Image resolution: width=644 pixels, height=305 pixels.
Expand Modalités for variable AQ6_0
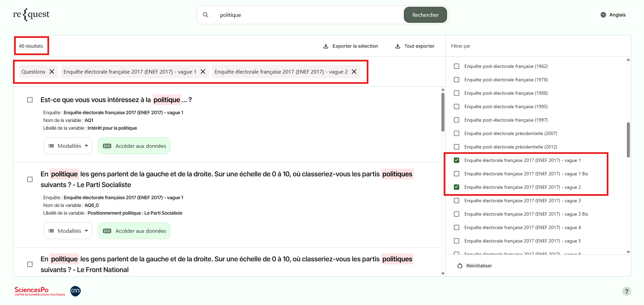pyautogui.click(x=68, y=231)
